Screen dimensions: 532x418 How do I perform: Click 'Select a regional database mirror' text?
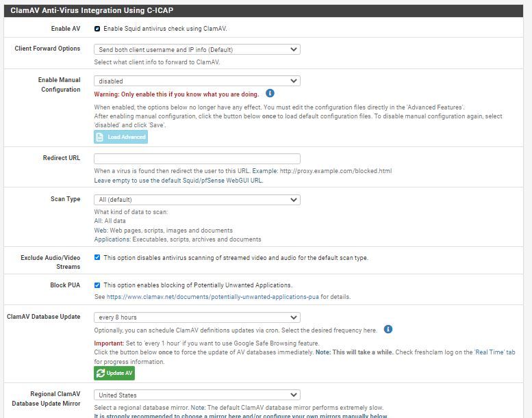coord(238,408)
